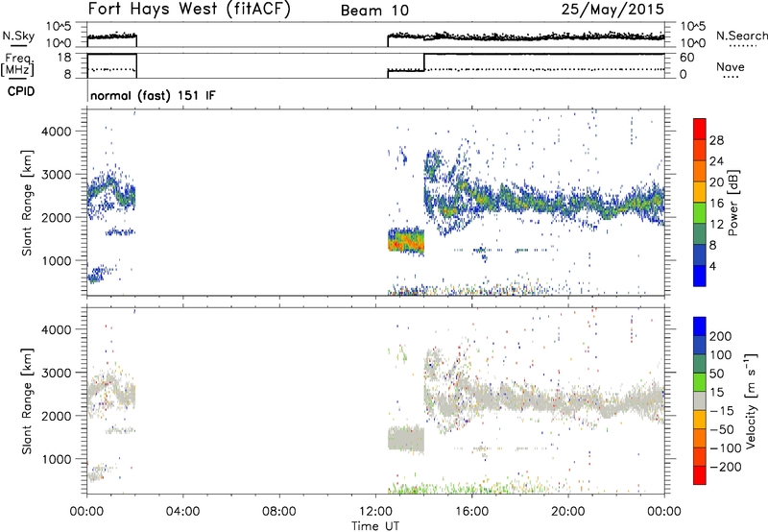Click the '20:00' time tick label
768x532 pixels.
[567, 512]
